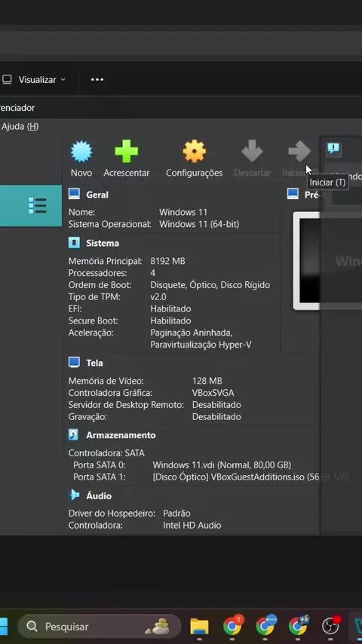This screenshot has width=362, height=644.
Task: Open the Sistema section header
Action: 103,243
